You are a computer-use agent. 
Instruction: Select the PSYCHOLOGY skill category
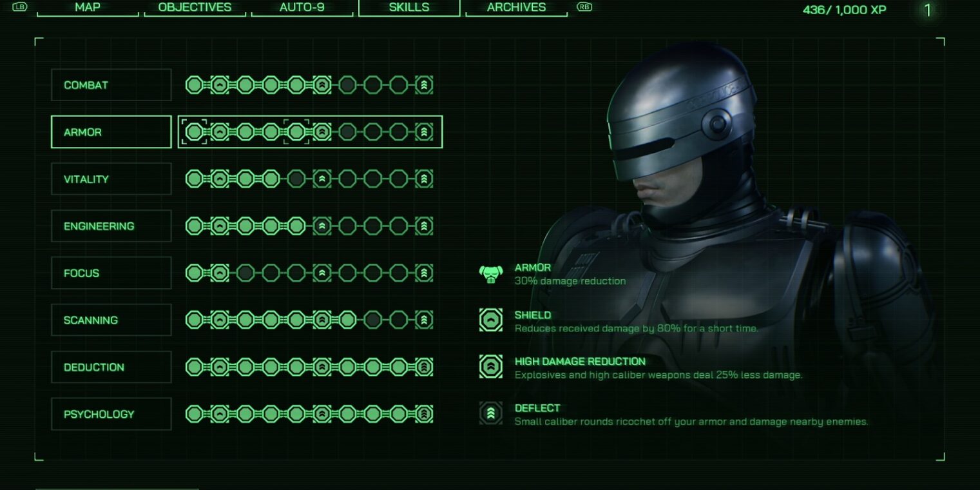[x=111, y=414]
